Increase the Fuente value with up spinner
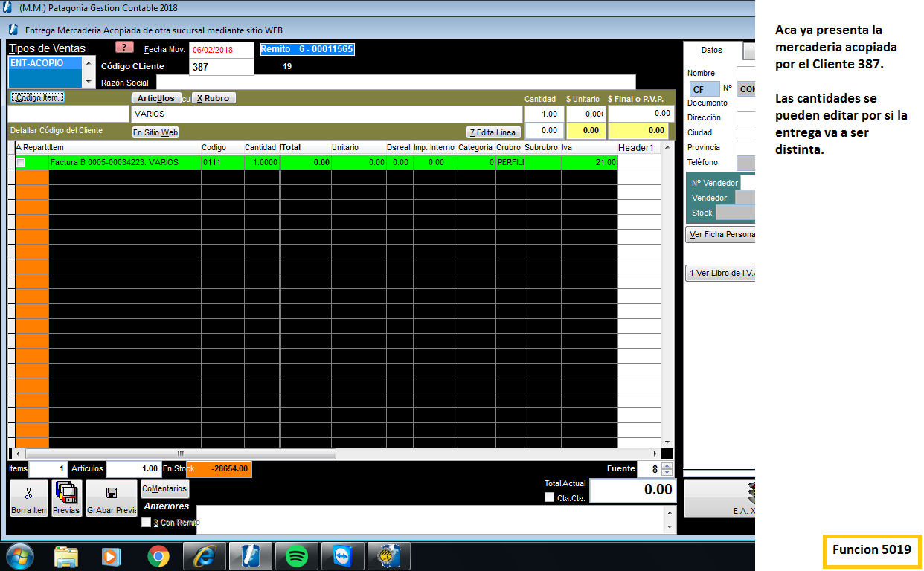 (x=667, y=466)
